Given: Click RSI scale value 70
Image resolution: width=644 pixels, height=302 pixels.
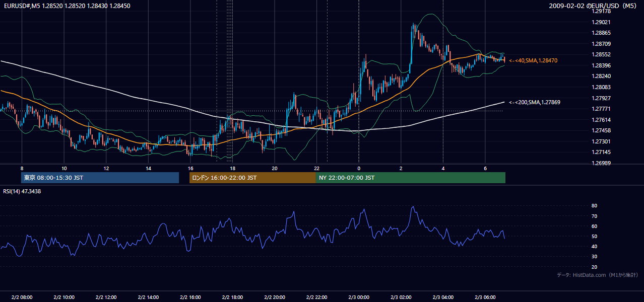Looking at the screenshot, I should [595, 216].
